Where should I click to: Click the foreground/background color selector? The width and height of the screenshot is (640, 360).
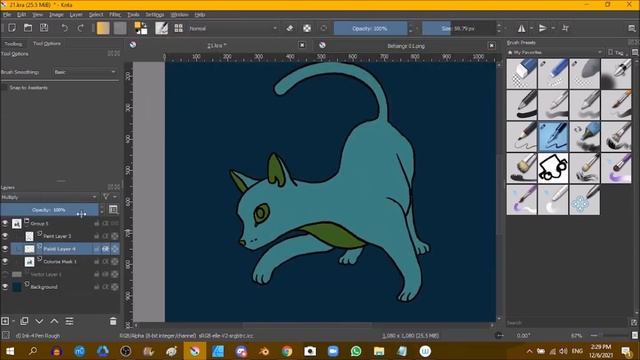pyautogui.click(x=141, y=28)
